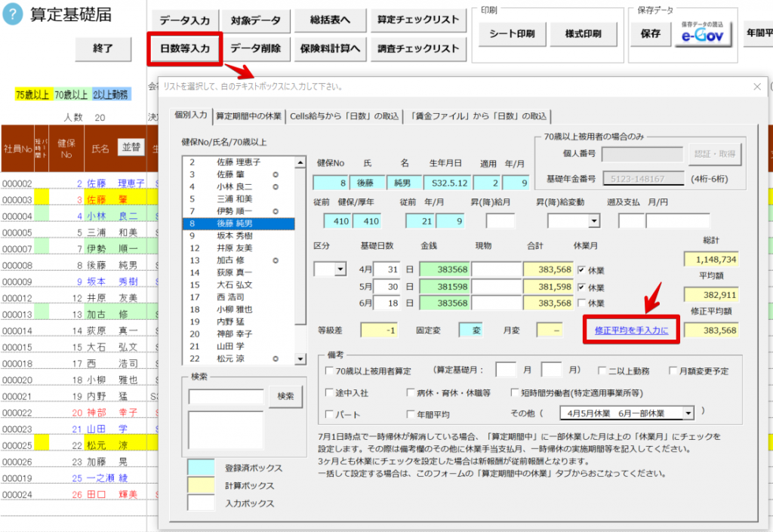Click the April 基礎日数 field showing 31
This screenshot has width=773, height=532.
pyautogui.click(x=387, y=269)
